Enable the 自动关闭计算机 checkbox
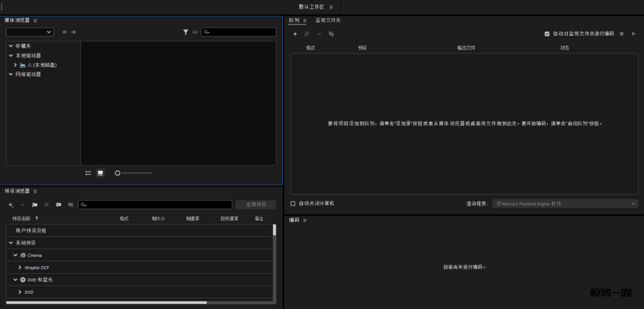The width and height of the screenshot is (644, 309). click(293, 203)
